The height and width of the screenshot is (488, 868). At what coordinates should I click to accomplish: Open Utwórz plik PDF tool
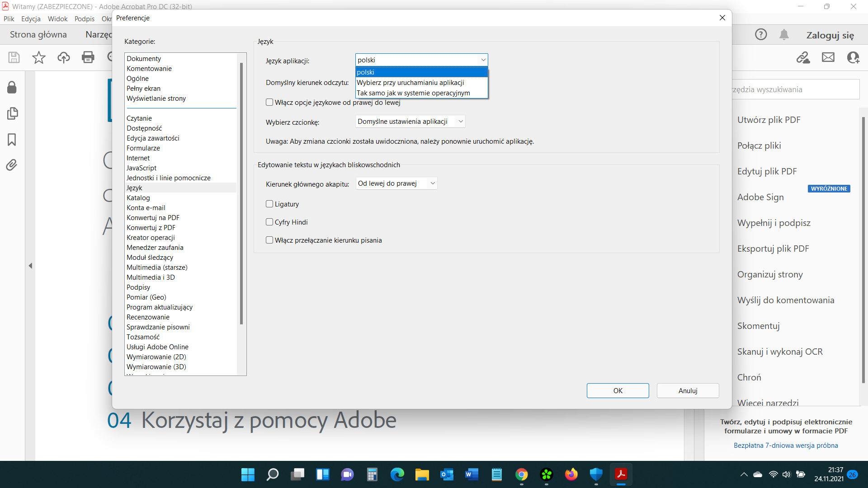769,120
